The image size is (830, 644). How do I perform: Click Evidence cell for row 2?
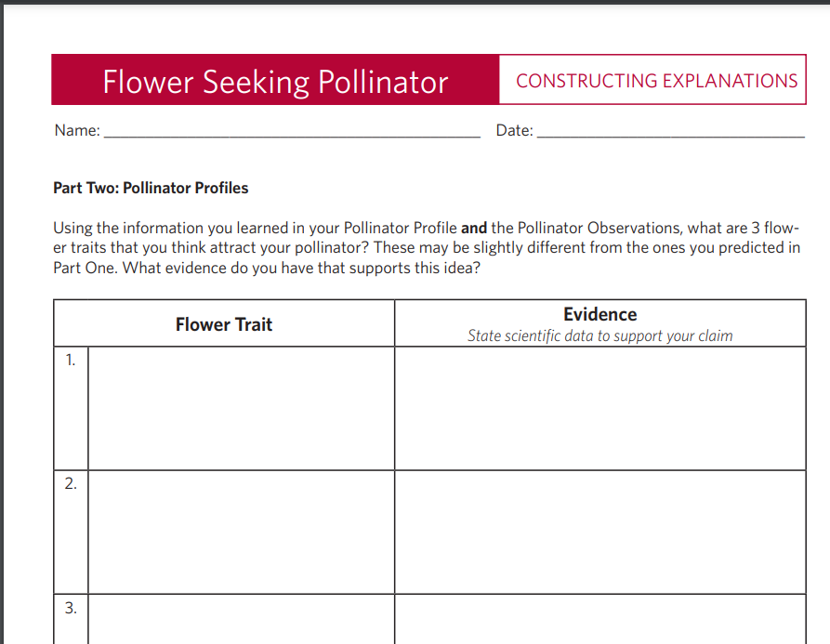[x=600, y=532]
